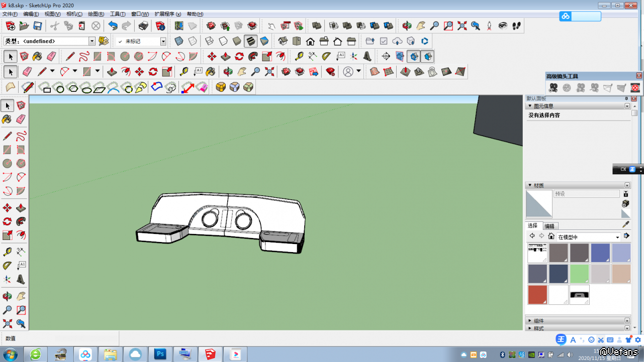The width and height of the screenshot is (644, 362).
Task: Open the 相机(C) menu
Action: [x=74, y=14]
